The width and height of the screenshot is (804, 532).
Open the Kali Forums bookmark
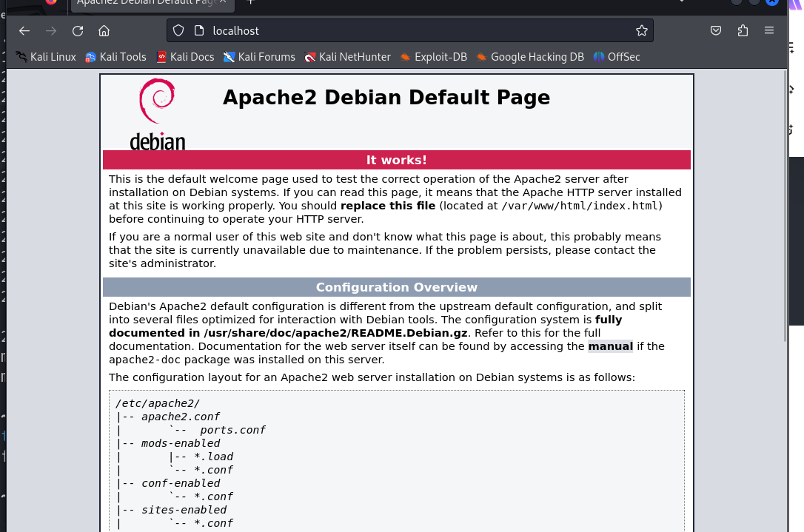[x=259, y=57]
